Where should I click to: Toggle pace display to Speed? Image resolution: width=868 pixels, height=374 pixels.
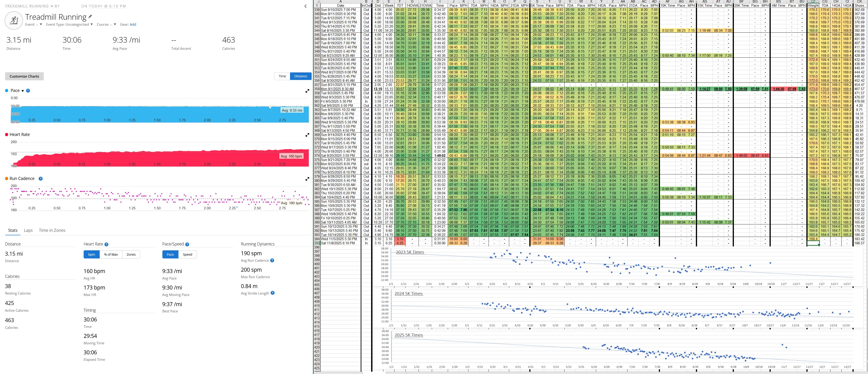click(x=187, y=254)
